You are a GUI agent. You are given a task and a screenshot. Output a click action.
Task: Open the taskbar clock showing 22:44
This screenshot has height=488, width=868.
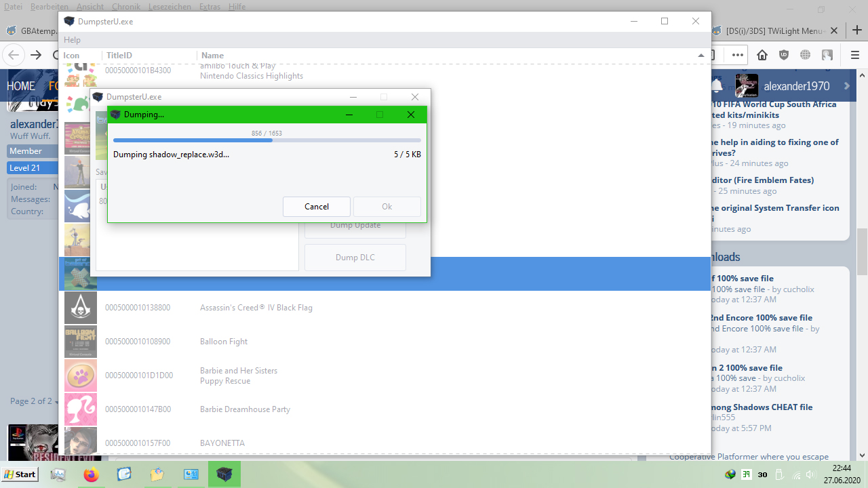pyautogui.click(x=842, y=474)
